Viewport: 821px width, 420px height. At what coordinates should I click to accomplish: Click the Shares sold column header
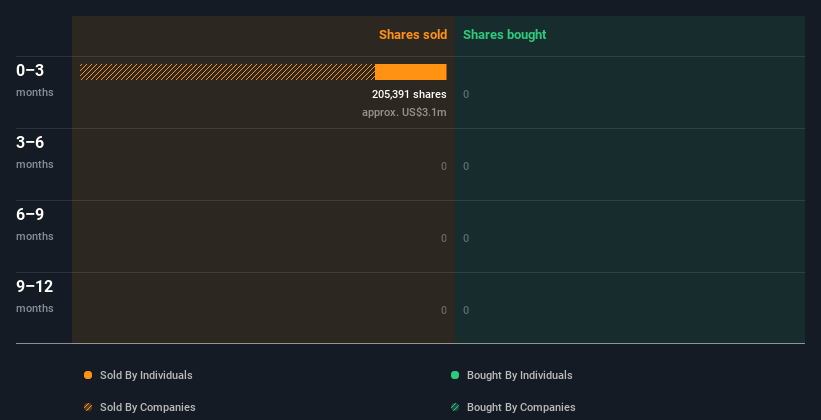[413, 35]
